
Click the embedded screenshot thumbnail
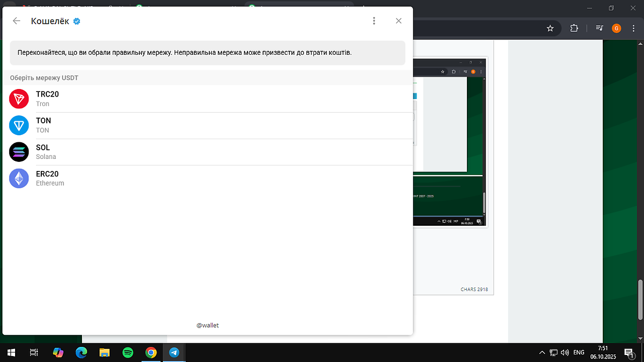point(450,142)
